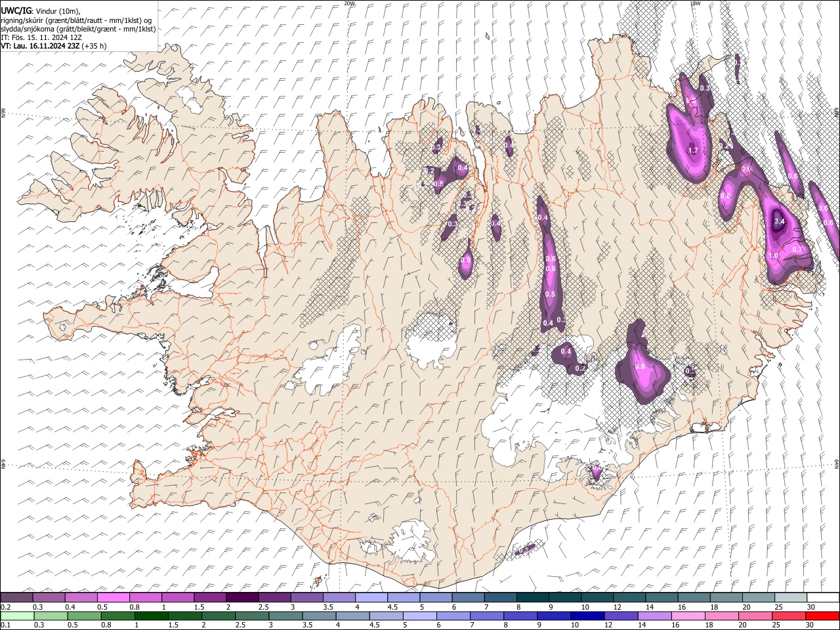The width and height of the screenshot is (840, 630).
Task: Click the valid time 'VT: Lau. 16.11.2024 23Z' text
Action: point(40,46)
